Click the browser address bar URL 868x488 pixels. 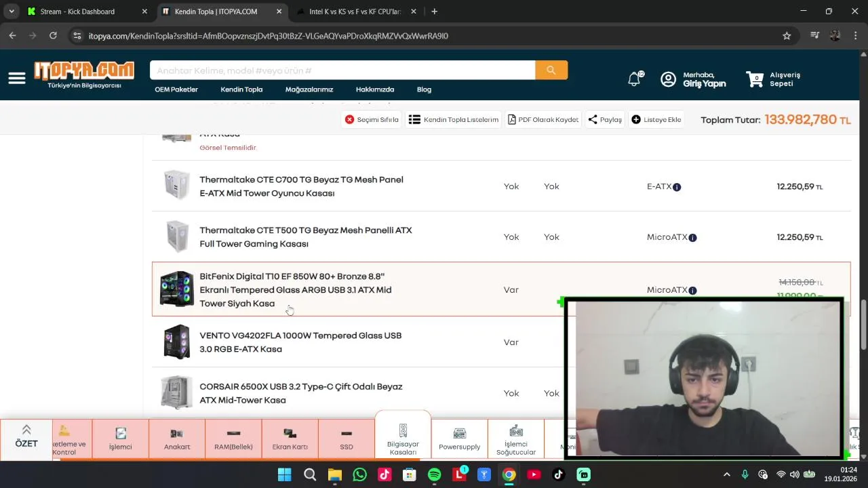[x=269, y=36]
